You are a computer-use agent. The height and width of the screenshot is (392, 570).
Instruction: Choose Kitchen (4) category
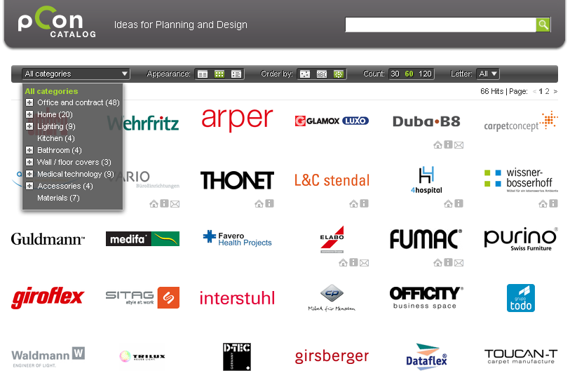pyautogui.click(x=56, y=139)
